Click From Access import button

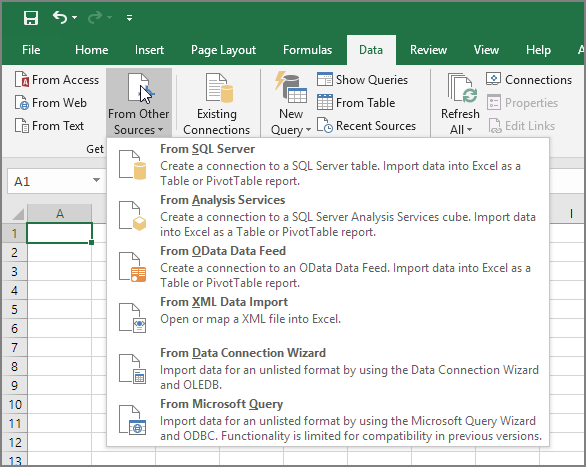(x=57, y=80)
